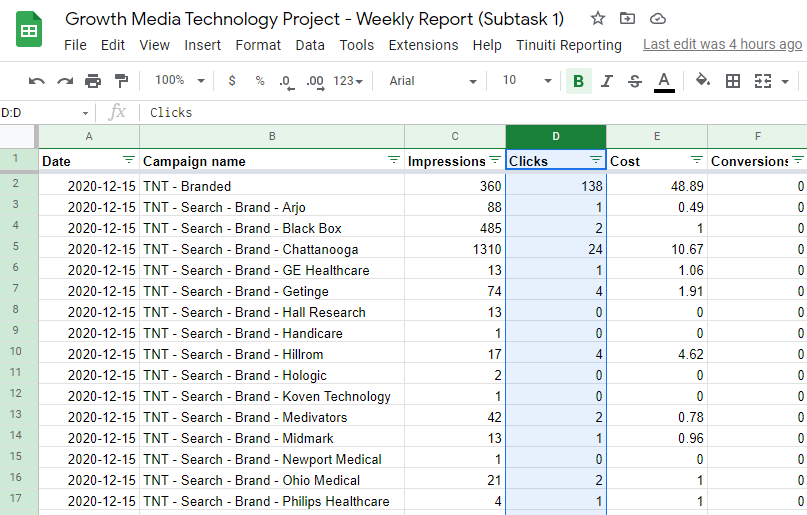
Task: Select 'TNT - Search - Brand - Hillrom' cell
Action: (x=272, y=354)
